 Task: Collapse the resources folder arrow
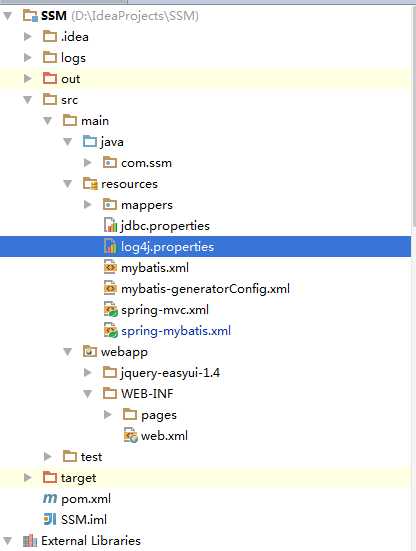[x=67, y=184]
